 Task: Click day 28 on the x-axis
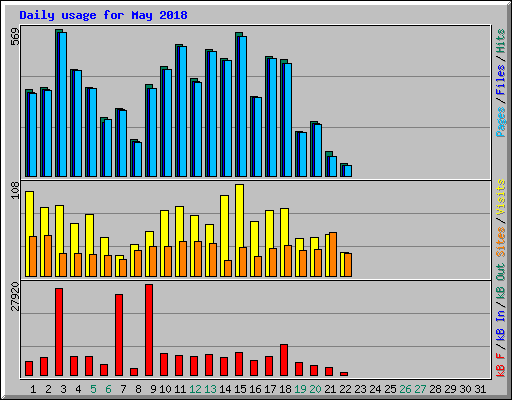[435, 389]
